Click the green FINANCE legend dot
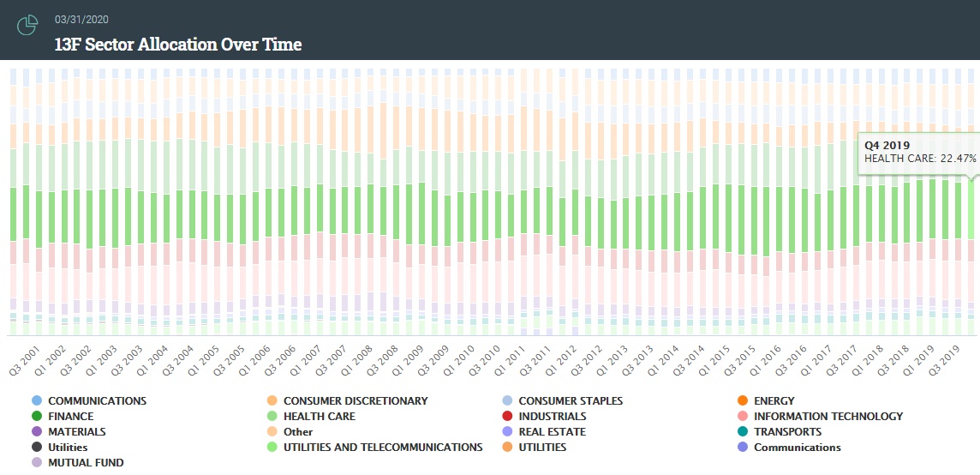980x475 pixels. point(36,417)
